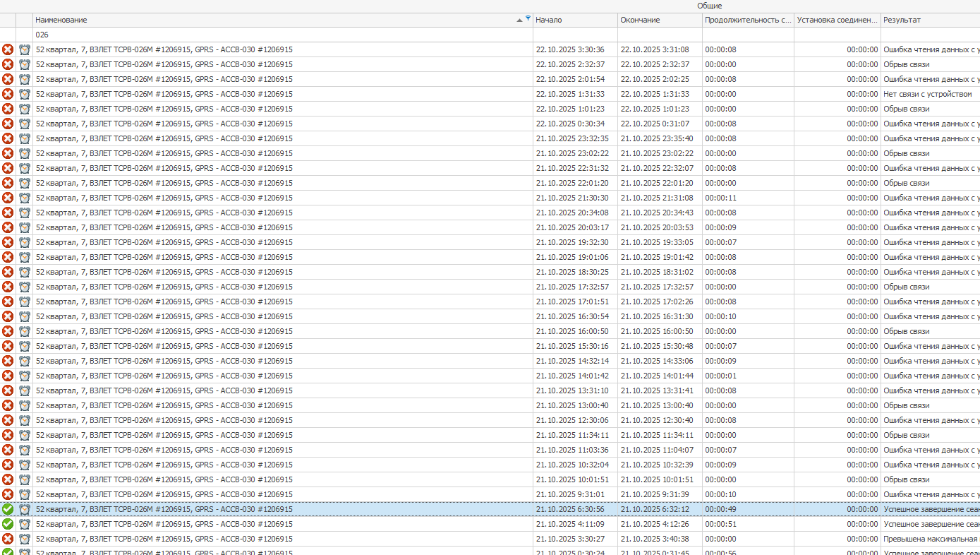Sort by the Окончание column header
Viewport: 980px width, 555px height.
pyautogui.click(x=659, y=20)
